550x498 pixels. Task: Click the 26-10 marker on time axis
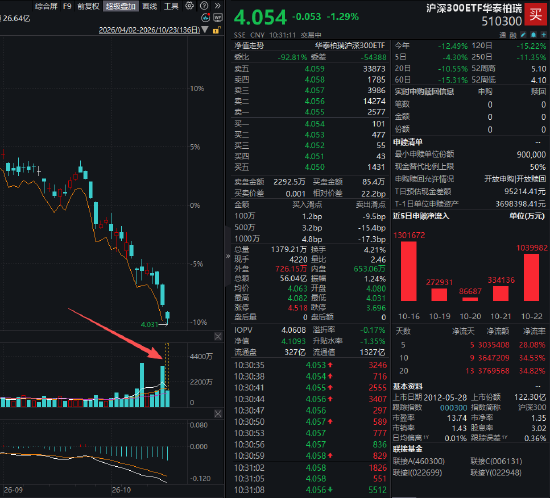(x=121, y=490)
